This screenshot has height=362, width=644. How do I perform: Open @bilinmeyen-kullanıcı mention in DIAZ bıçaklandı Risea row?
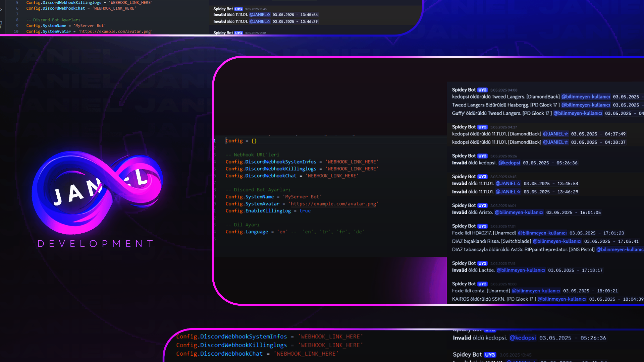pyautogui.click(x=557, y=241)
